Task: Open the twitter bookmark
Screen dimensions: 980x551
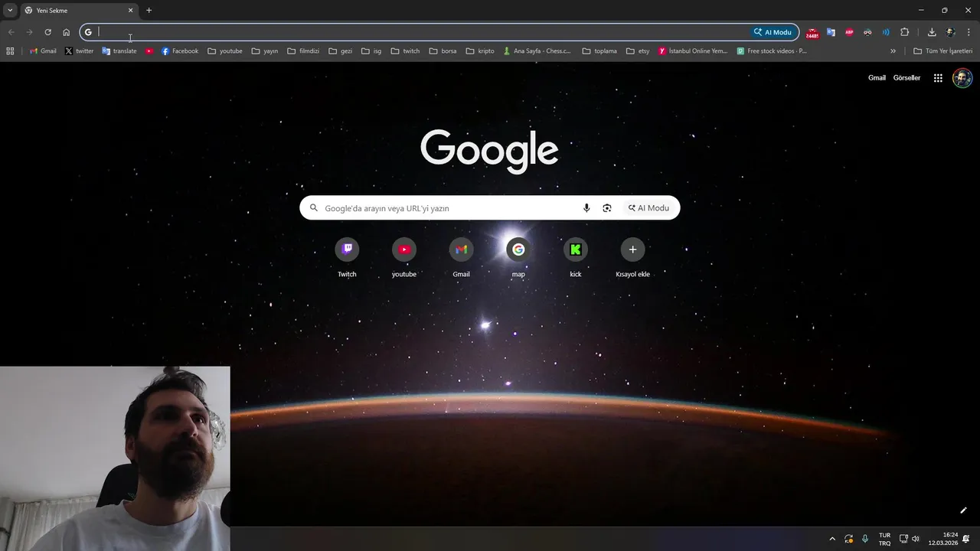Action: click(x=79, y=51)
